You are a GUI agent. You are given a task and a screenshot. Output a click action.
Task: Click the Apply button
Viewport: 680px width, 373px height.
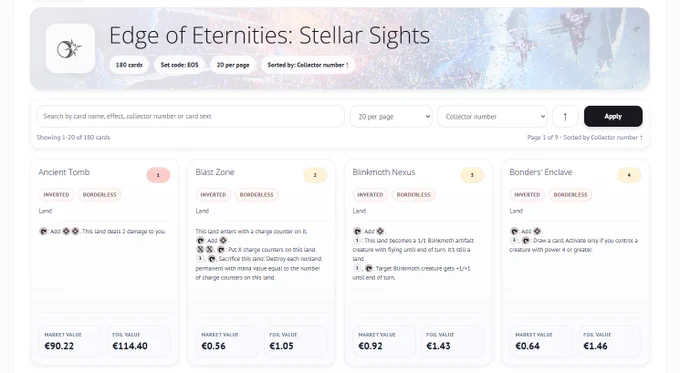[x=613, y=116]
